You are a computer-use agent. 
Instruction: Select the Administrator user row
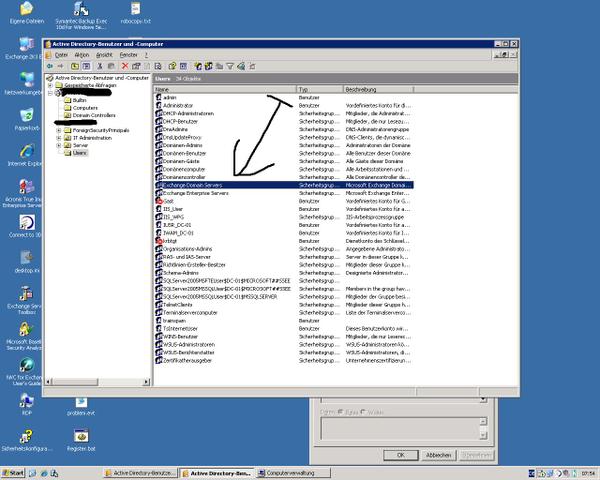click(x=284, y=105)
